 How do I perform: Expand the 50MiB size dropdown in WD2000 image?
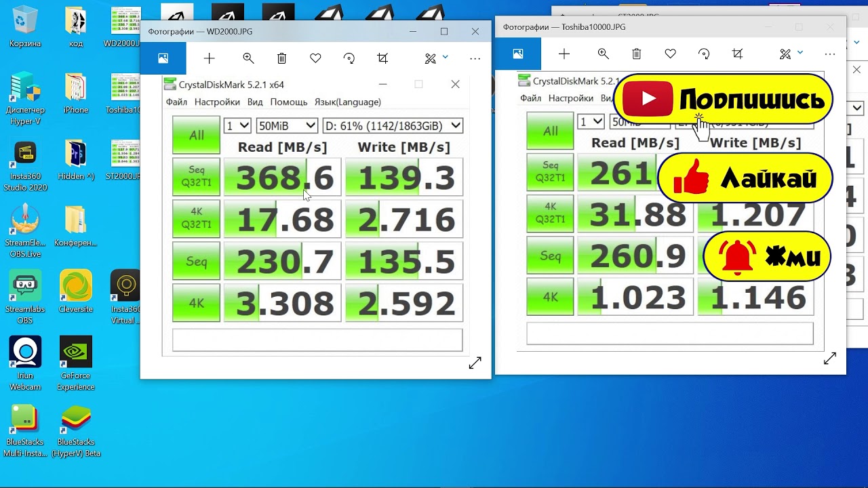(x=287, y=125)
